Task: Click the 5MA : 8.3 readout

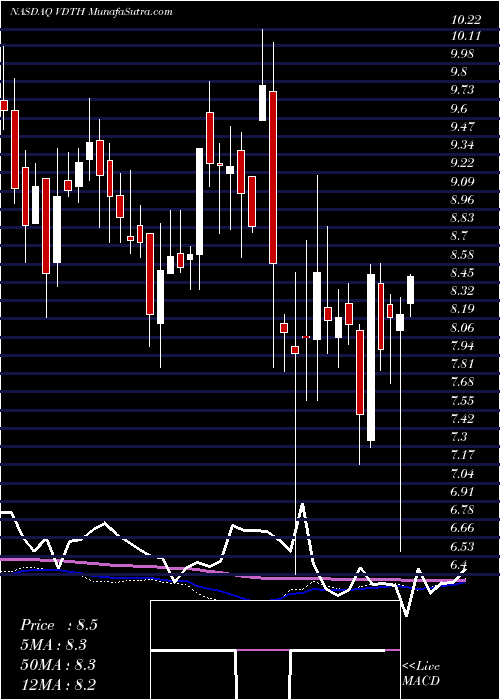Action: 53,645
